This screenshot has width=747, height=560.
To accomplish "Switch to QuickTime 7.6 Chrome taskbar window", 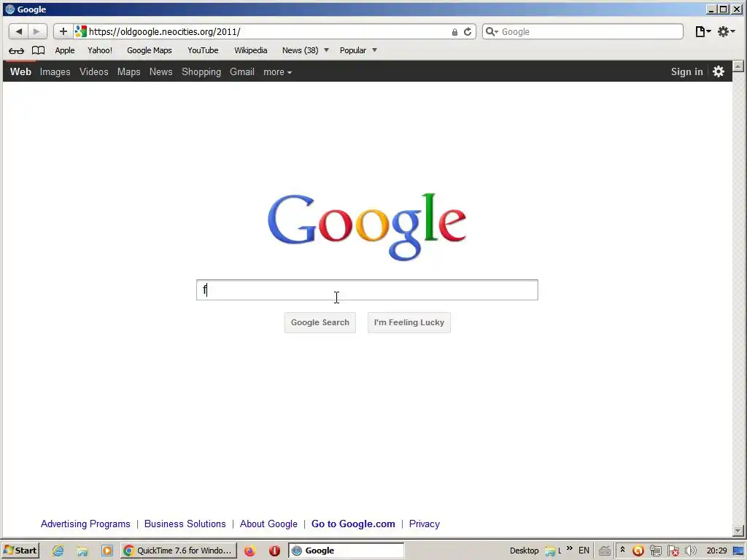I will point(179,551).
